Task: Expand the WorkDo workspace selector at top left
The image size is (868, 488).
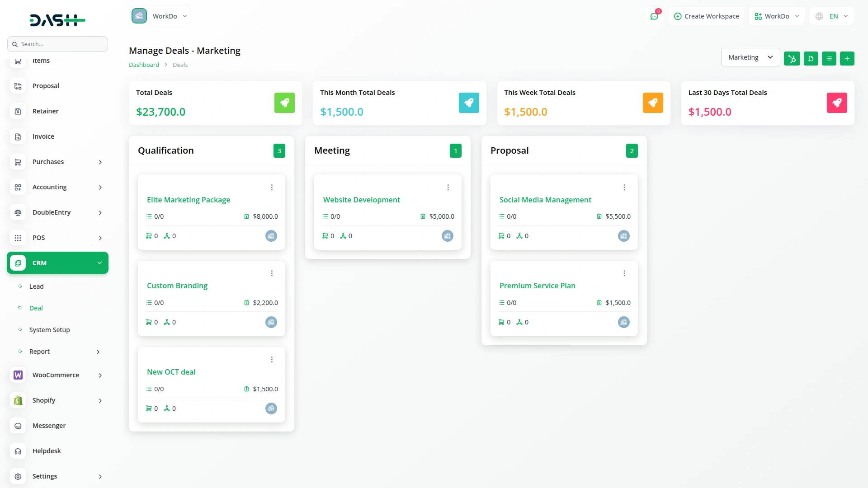Action: pos(160,16)
